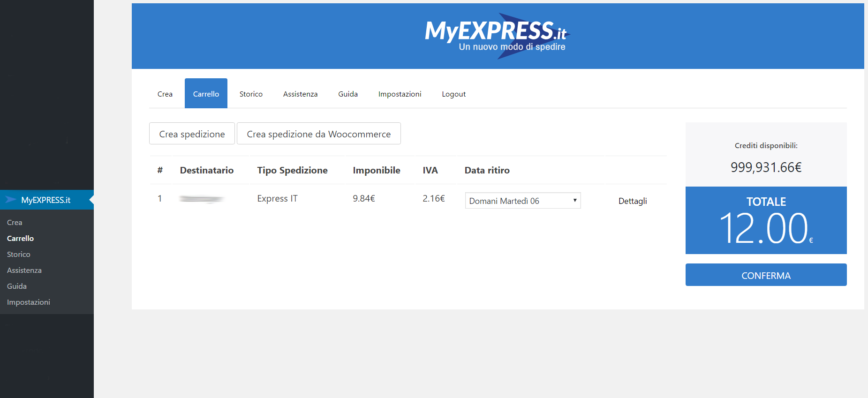Viewport: 868px width, 398px height.
Task: Open the Impostazioni tab
Action: pyautogui.click(x=400, y=94)
